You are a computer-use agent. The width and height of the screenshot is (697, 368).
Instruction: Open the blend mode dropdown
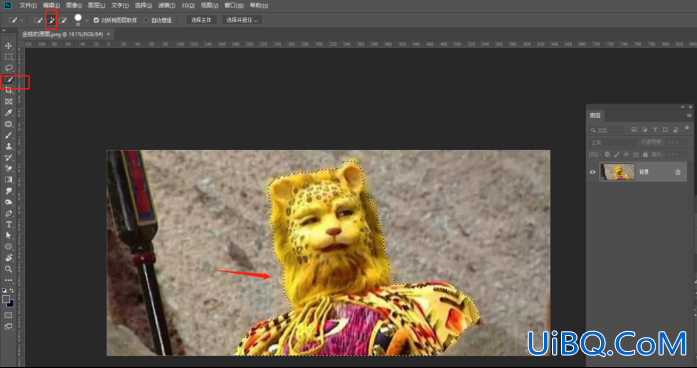pos(613,142)
